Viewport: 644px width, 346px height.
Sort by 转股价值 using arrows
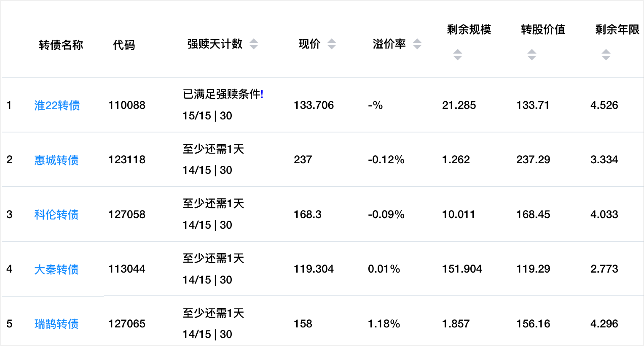tap(532, 54)
